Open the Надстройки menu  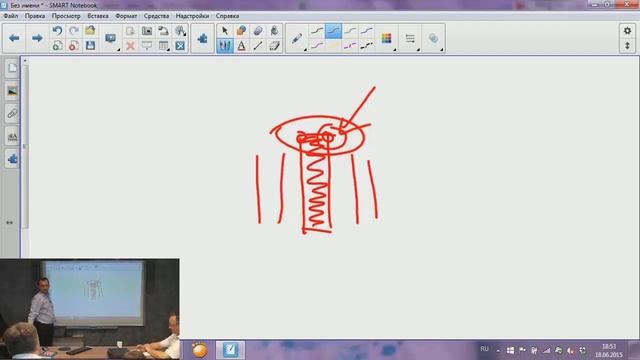(192, 16)
